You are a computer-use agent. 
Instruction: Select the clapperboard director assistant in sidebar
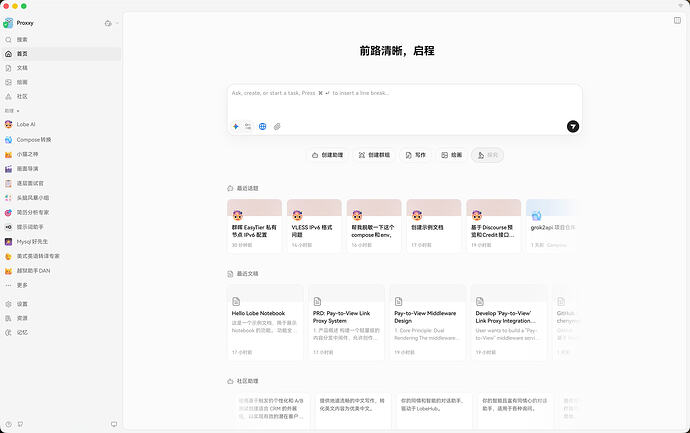[x=61, y=169]
